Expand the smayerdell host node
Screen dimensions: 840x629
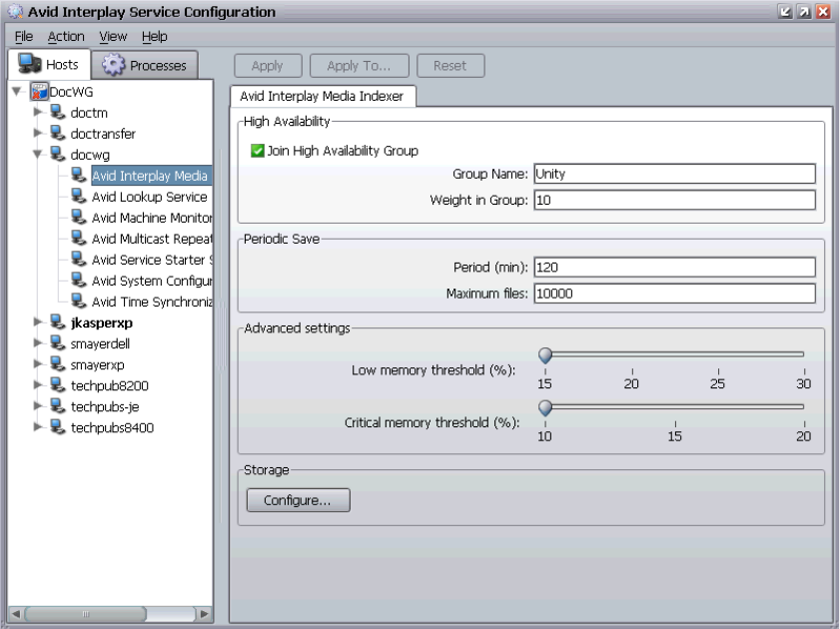point(38,342)
